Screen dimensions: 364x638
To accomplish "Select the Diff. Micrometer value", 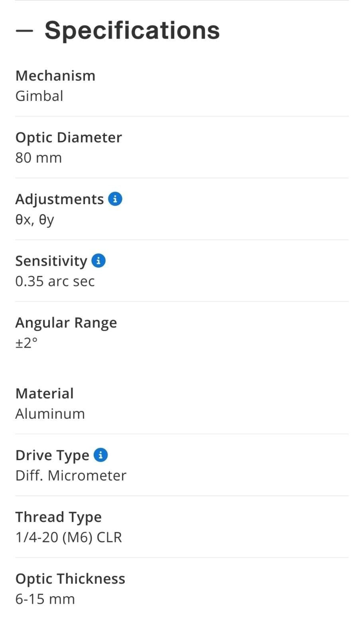I will pos(71,476).
